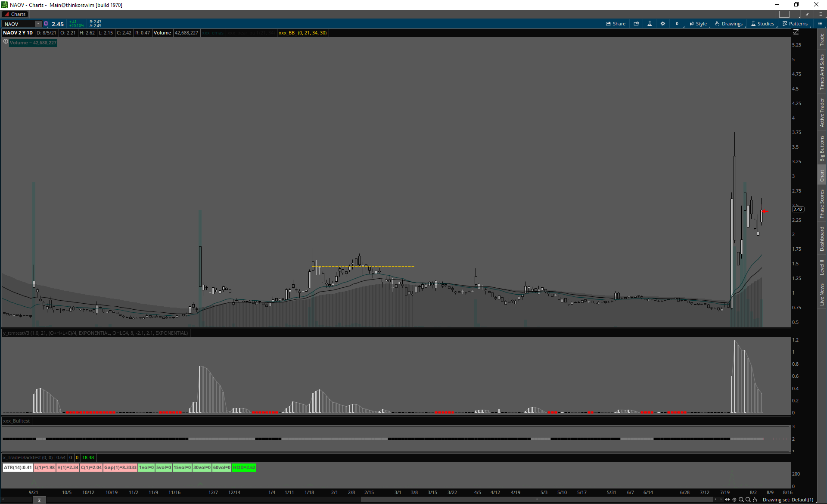Toggle crosshair pan icon at bottom

[734, 500]
